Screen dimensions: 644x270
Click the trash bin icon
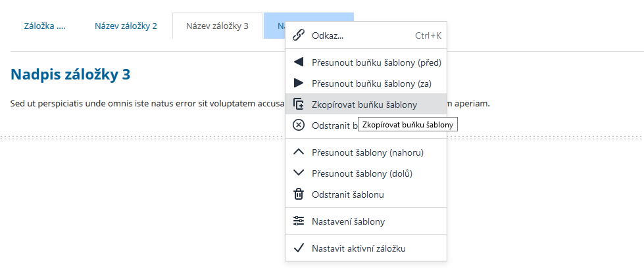[x=299, y=194]
